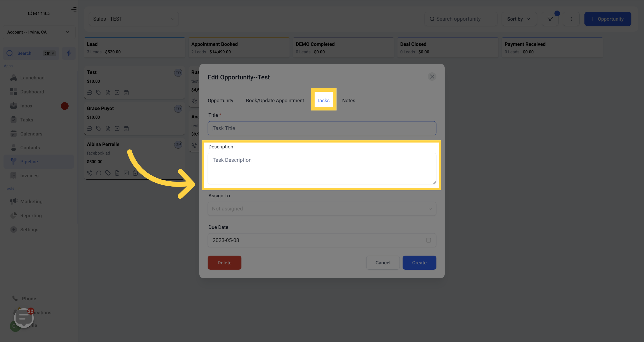Click the tag icon on Test card
644x342 pixels.
[99, 93]
